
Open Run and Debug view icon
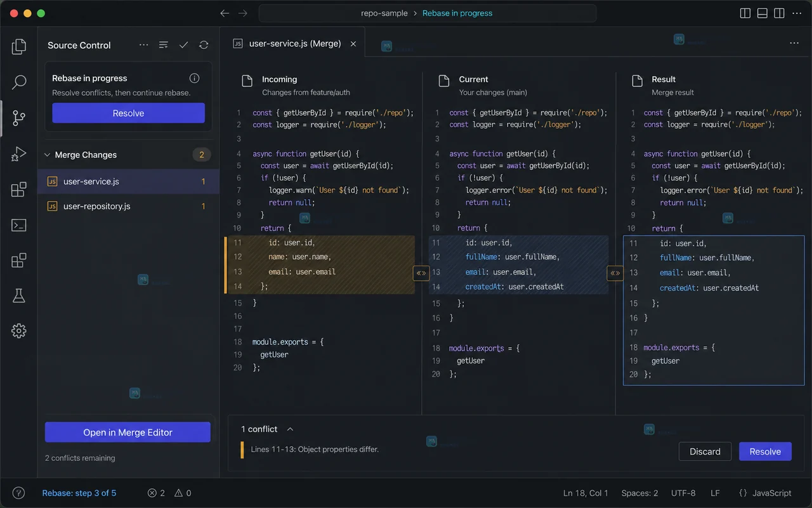click(x=19, y=153)
